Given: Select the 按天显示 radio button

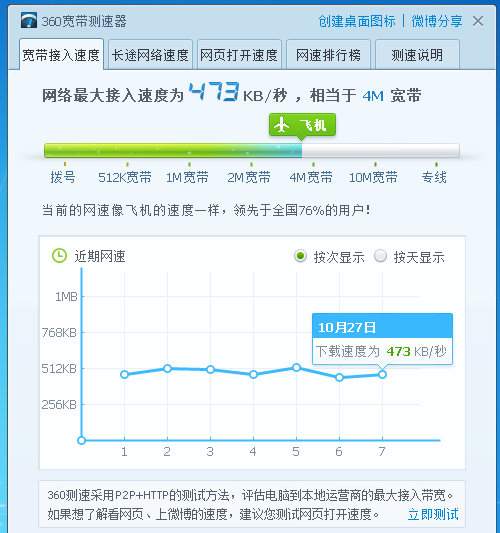Looking at the screenshot, I should (380, 256).
